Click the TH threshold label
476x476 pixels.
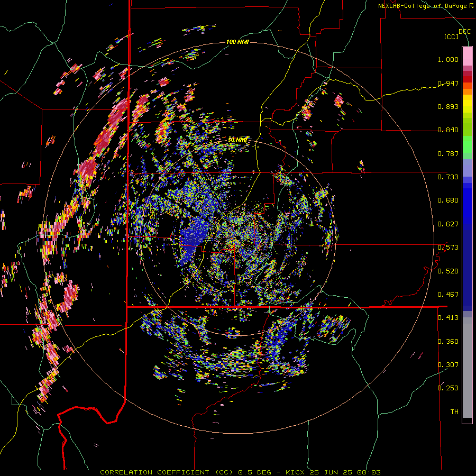point(454,412)
